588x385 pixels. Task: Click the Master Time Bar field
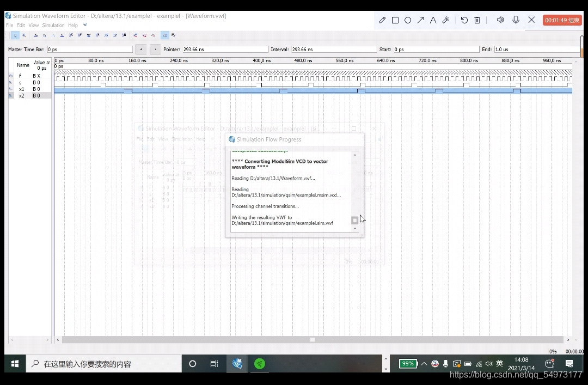[x=90, y=49]
